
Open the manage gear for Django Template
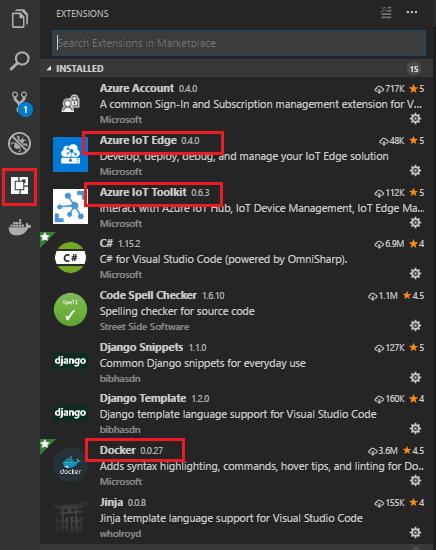click(x=416, y=429)
